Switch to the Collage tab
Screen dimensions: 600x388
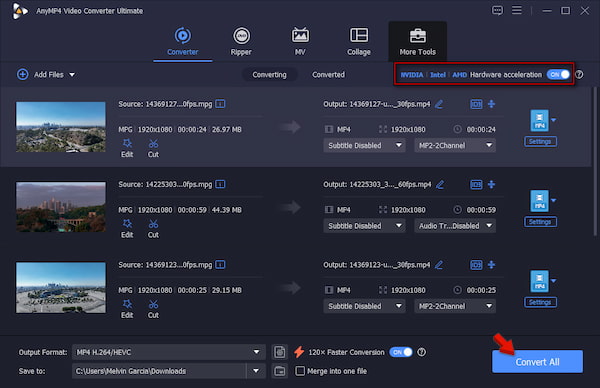(359, 41)
